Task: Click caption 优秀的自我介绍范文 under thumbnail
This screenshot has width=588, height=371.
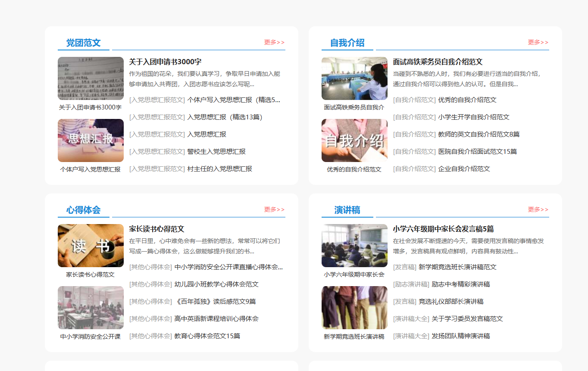Action: [354, 169]
